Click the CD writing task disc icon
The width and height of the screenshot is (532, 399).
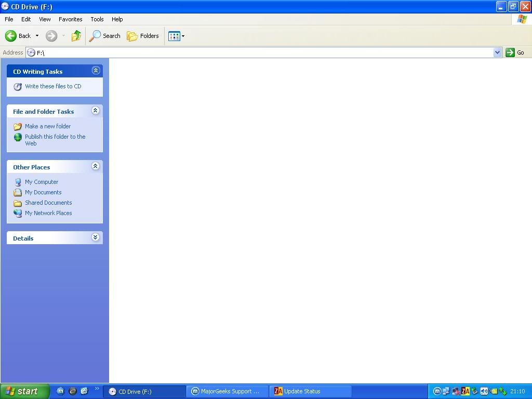coord(18,87)
